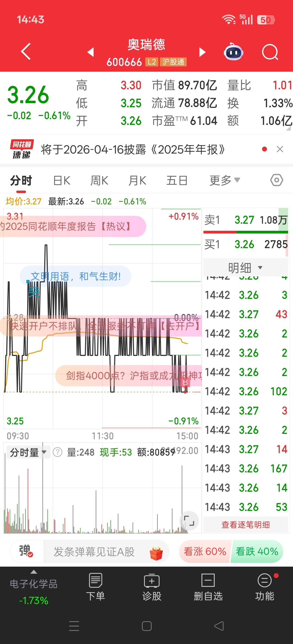Expand quote details corner triangle
This screenshot has height=644, width=293.
288,128
